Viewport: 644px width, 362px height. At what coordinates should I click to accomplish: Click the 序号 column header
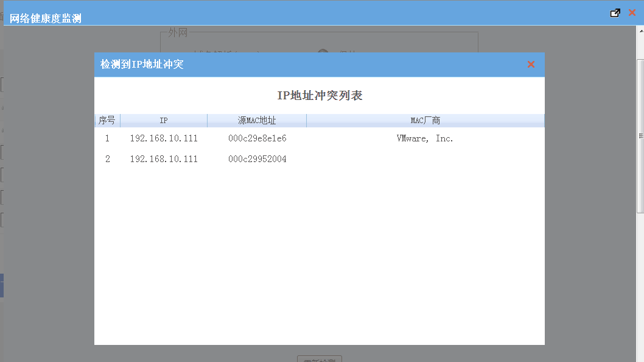[x=107, y=121]
